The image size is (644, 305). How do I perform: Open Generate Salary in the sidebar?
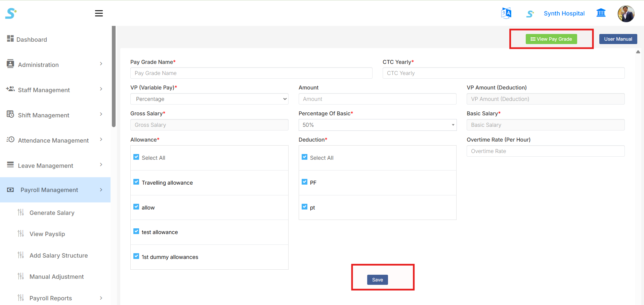52,213
